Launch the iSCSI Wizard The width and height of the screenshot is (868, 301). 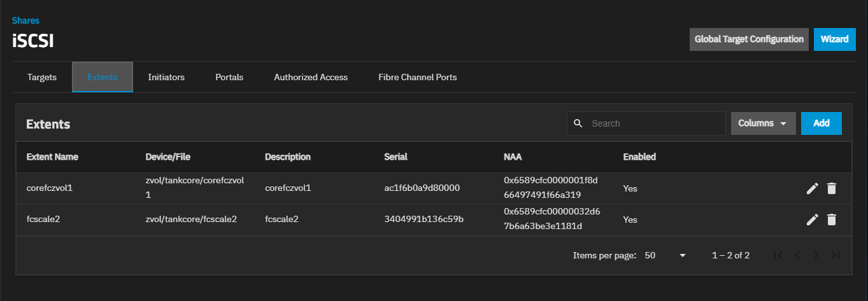(x=834, y=39)
